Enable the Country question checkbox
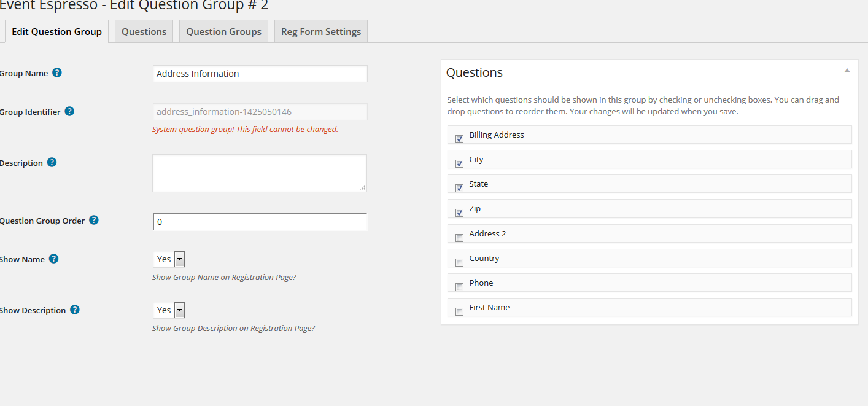Screen dimensions: 868x406 tap(459, 262)
